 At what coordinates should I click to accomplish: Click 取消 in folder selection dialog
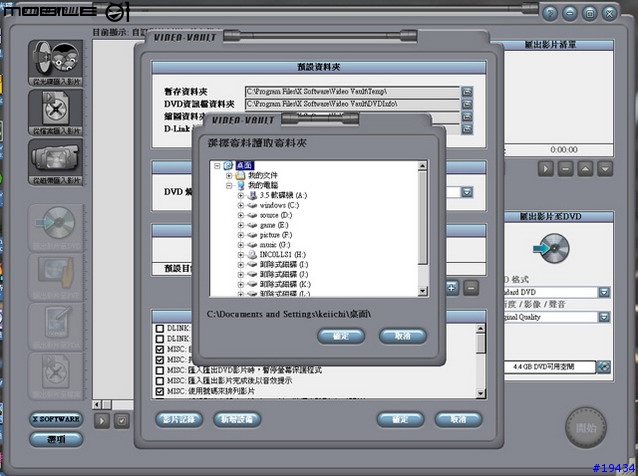click(x=403, y=336)
